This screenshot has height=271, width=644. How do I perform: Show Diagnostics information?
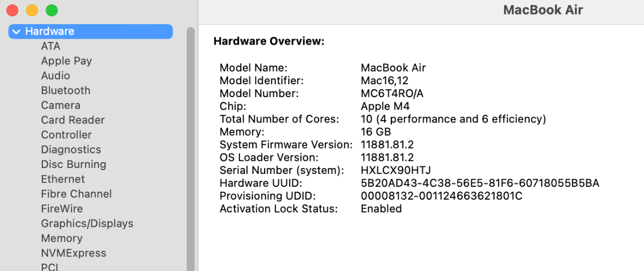pos(71,150)
